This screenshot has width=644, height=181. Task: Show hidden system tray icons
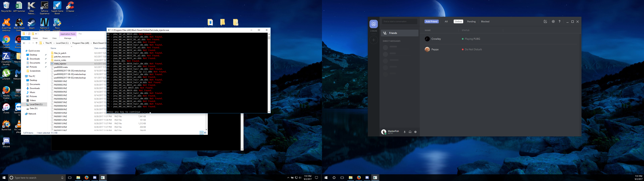[288, 178]
